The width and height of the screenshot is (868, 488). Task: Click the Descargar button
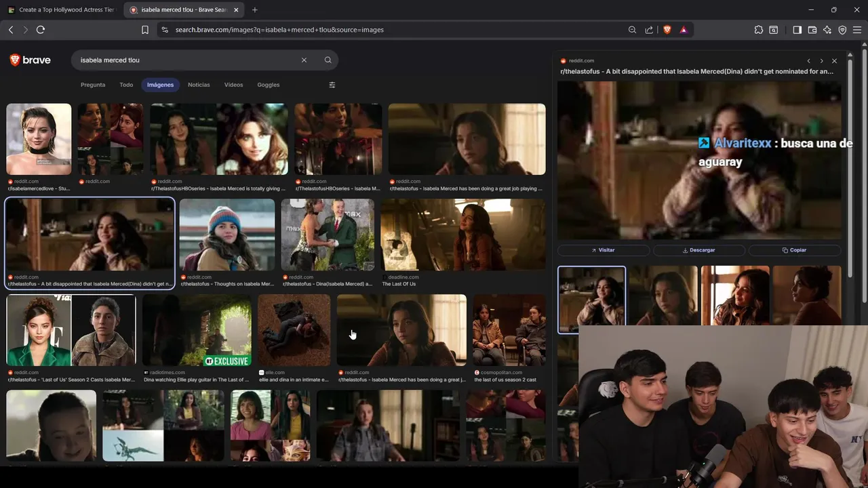[x=699, y=250]
